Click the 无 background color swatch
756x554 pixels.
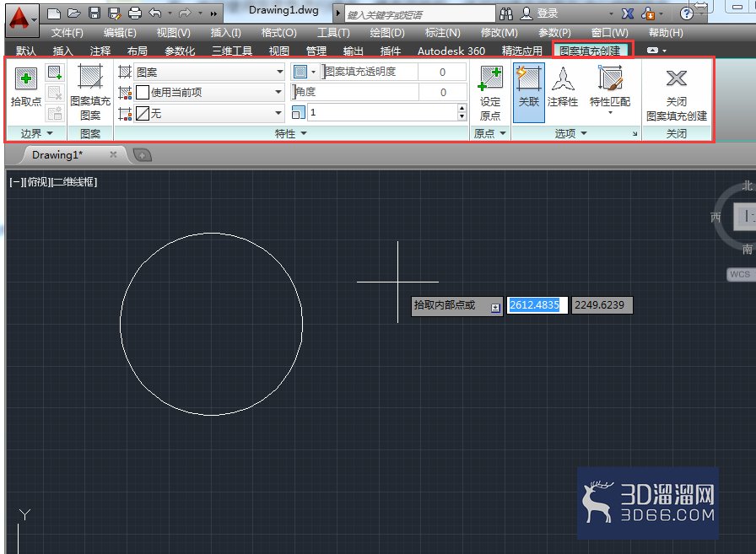tap(143, 113)
